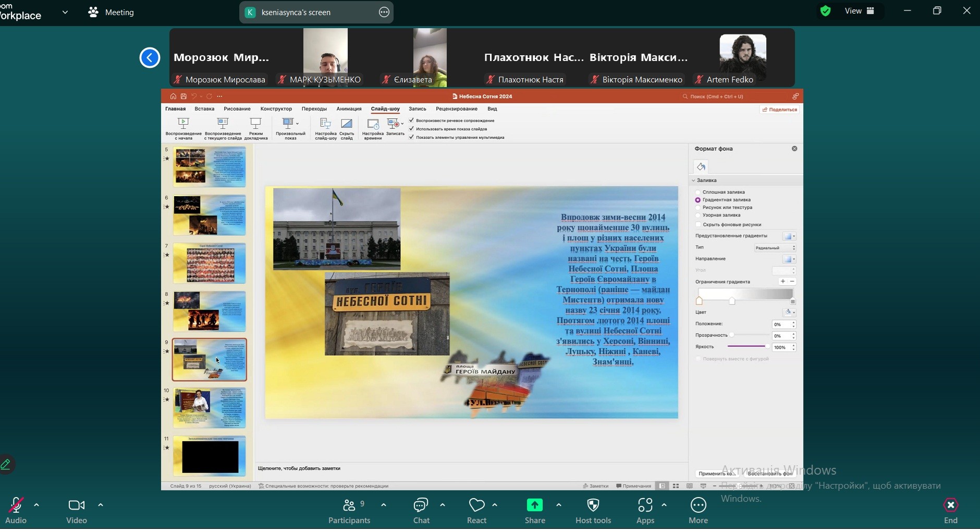Screen dimensions: 980x532
Task: Open Предустановленные градиенты dropdown
Action: 789,236
